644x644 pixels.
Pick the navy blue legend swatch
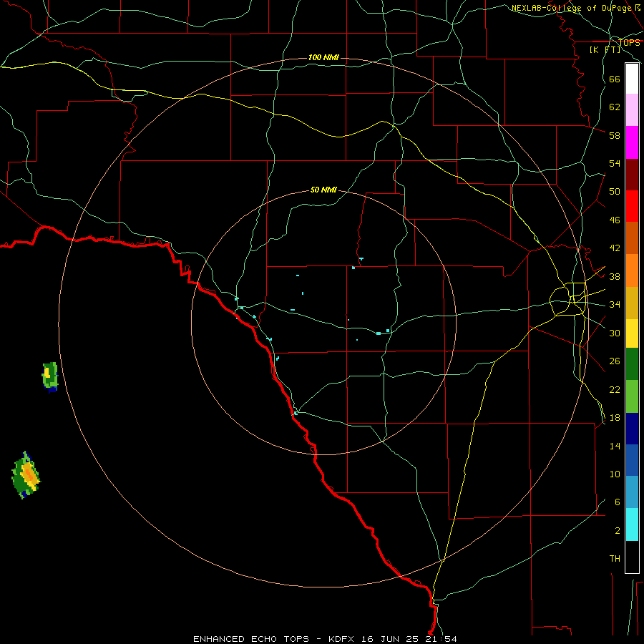632,429
